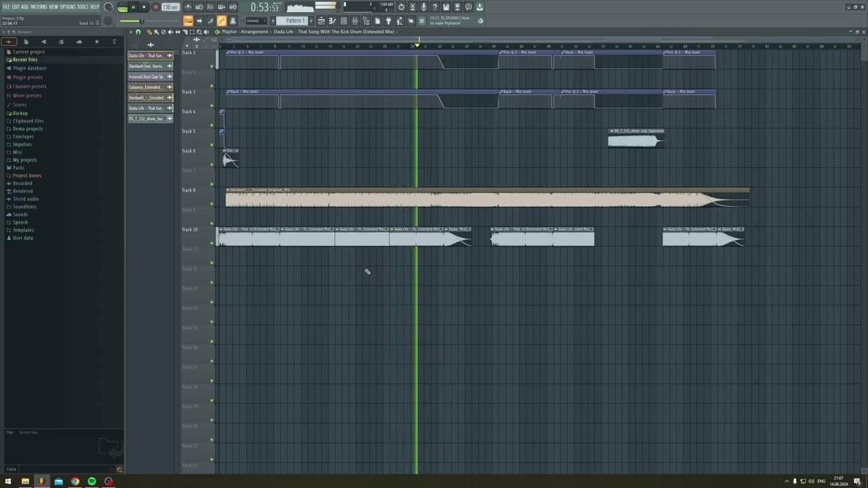The height and width of the screenshot is (488, 868).
Task: Click the tempo display showing 130.000
Action: click(170, 7)
